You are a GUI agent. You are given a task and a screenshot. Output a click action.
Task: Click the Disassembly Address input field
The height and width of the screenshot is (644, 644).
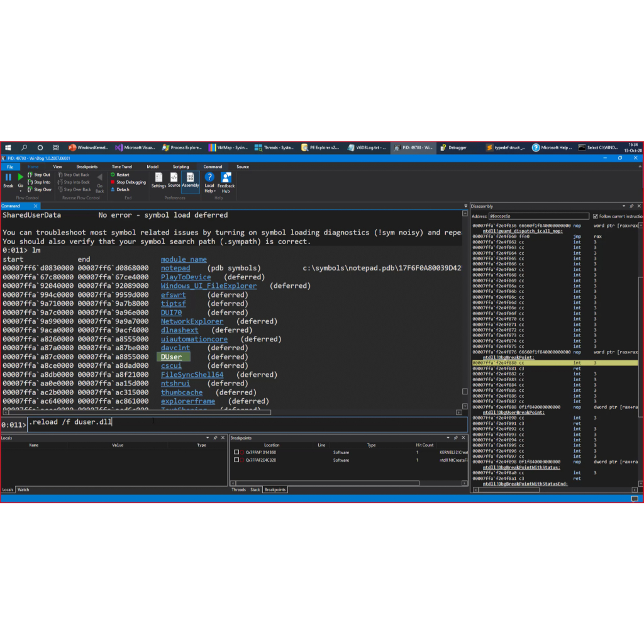(x=539, y=216)
